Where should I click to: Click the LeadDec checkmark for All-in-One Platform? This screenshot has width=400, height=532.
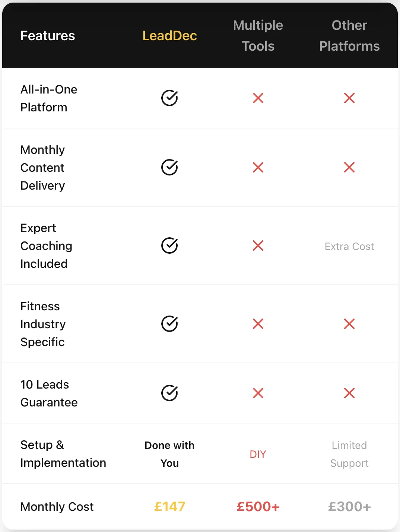(x=169, y=98)
